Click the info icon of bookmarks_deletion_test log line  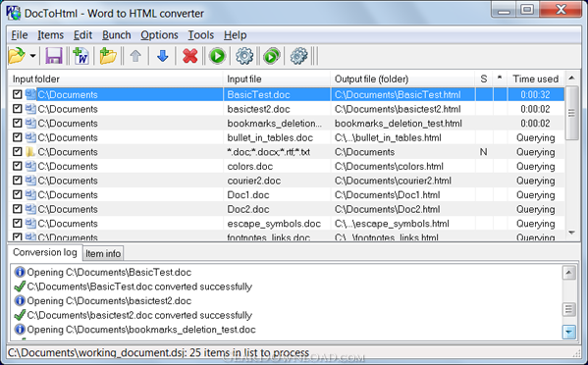tap(20, 330)
